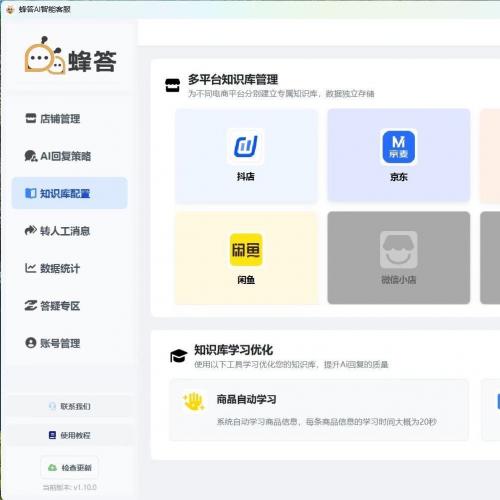
Task: Click the 知识库学习优化 heading
Action: pyautogui.click(x=233, y=350)
